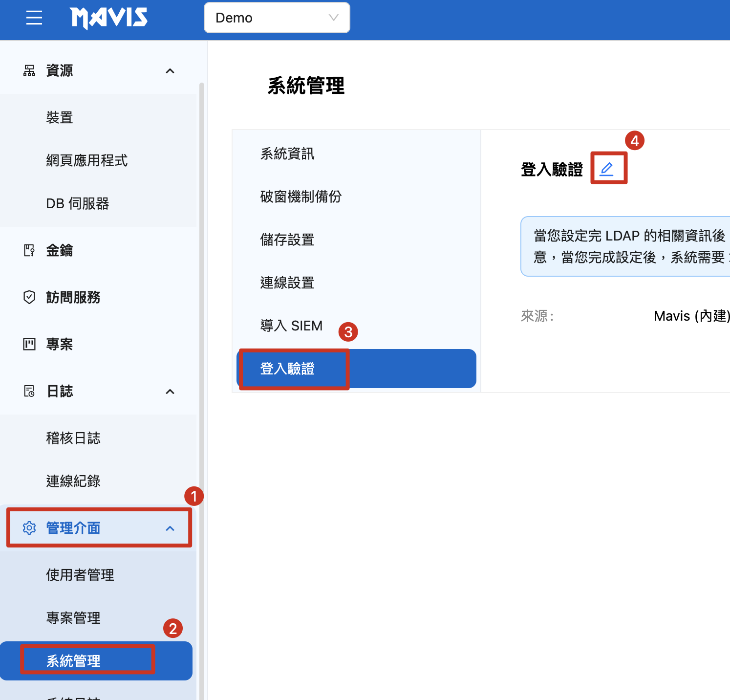730x700 pixels.
Task: Click the gear icon next to 管理介面
Action: pyautogui.click(x=29, y=528)
